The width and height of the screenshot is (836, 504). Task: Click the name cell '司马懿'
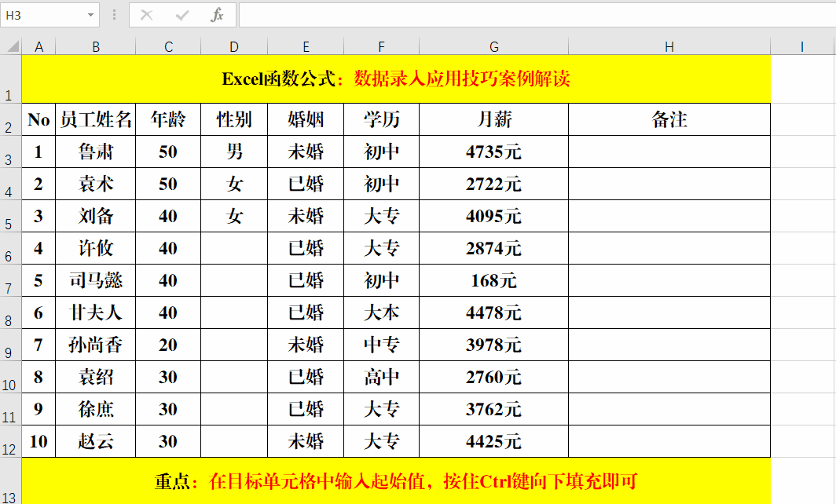[96, 280]
